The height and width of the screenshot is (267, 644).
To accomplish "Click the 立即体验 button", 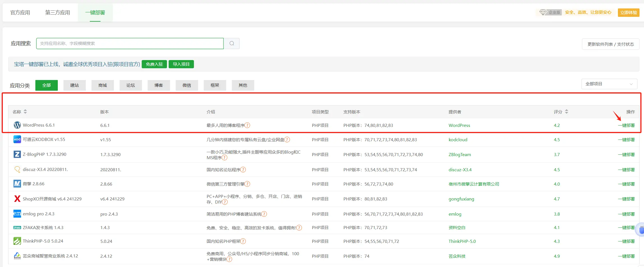I will pos(629,13).
